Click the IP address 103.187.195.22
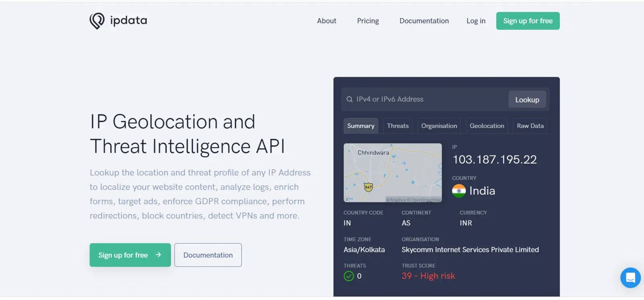This screenshot has height=300, width=644. point(495,159)
